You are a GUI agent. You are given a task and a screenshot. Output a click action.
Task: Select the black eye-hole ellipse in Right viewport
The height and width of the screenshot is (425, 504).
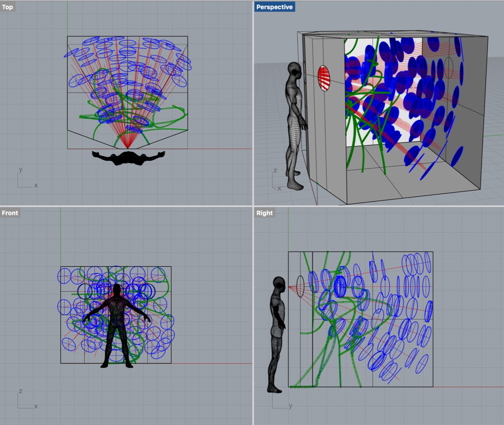[x=300, y=286]
